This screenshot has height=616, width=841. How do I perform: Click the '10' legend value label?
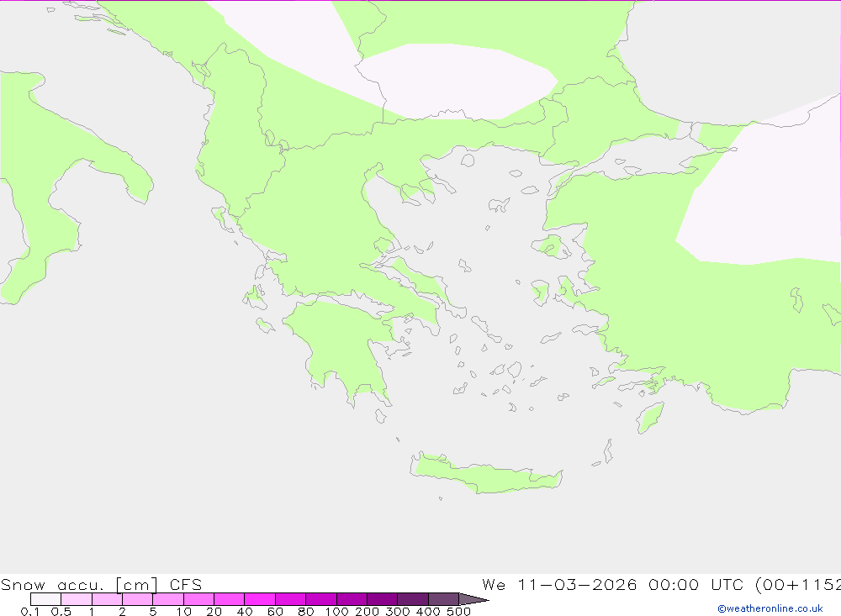click(x=183, y=612)
